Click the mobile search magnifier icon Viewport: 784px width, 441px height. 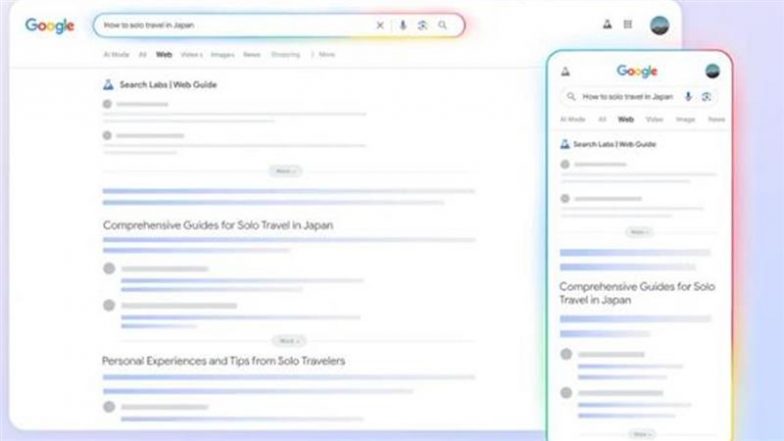click(x=571, y=96)
